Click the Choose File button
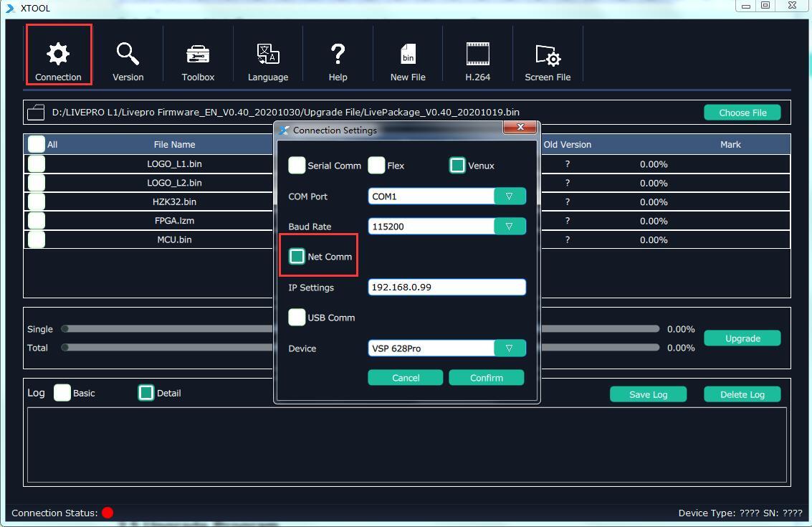 [742, 112]
